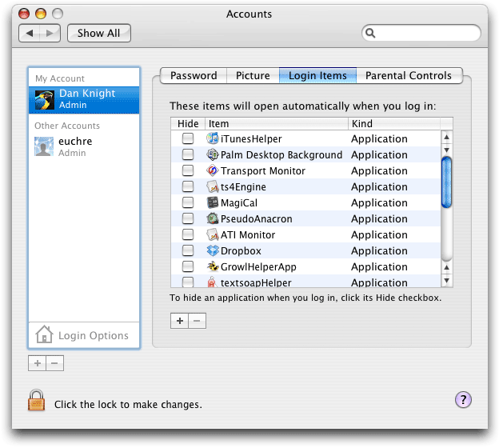Select the Login Items tab
Image resolution: width=499 pixels, height=448 pixels.
pyautogui.click(x=317, y=75)
